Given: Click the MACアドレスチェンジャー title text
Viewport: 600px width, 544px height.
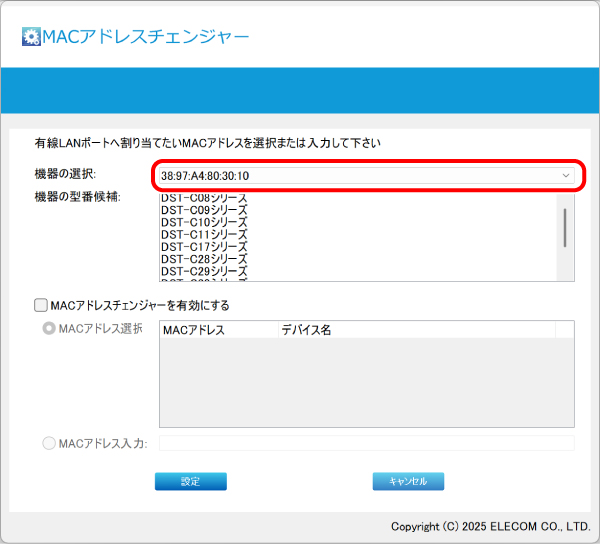Looking at the screenshot, I should point(145,37).
